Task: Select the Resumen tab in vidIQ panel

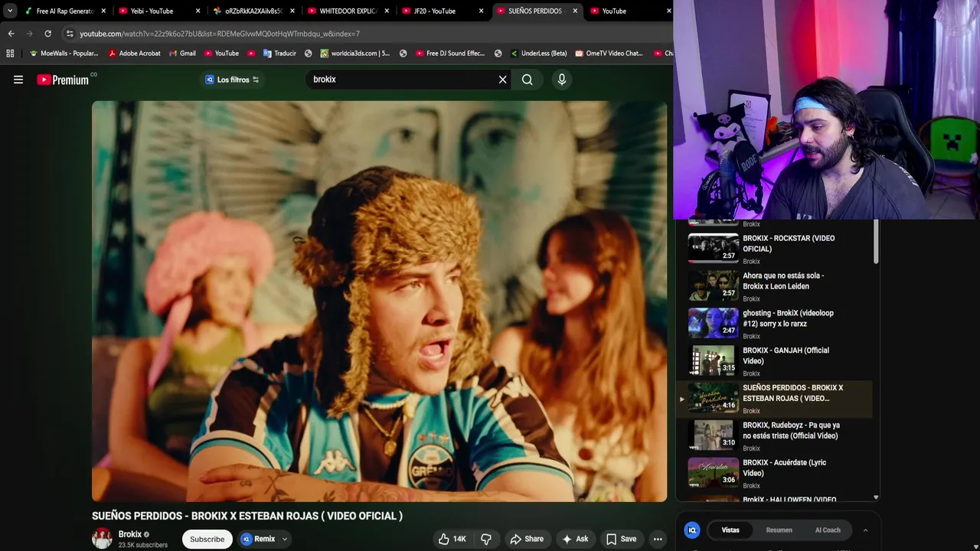Action: coord(779,530)
